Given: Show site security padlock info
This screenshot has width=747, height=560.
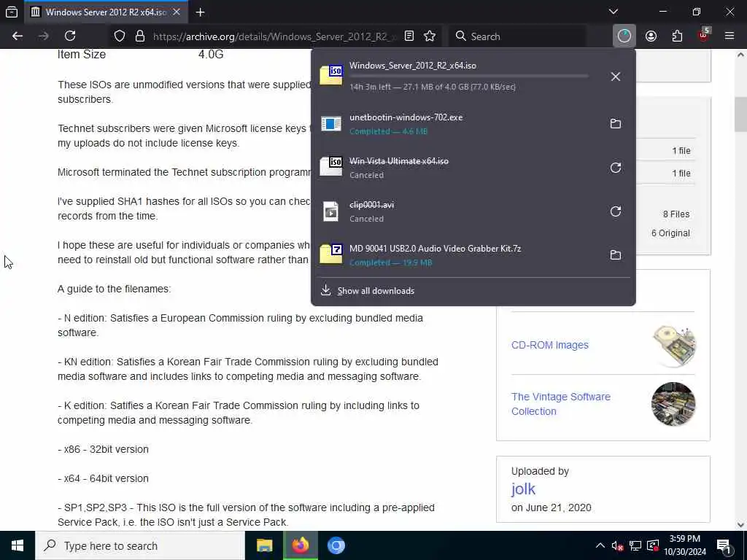Looking at the screenshot, I should 140,36.
